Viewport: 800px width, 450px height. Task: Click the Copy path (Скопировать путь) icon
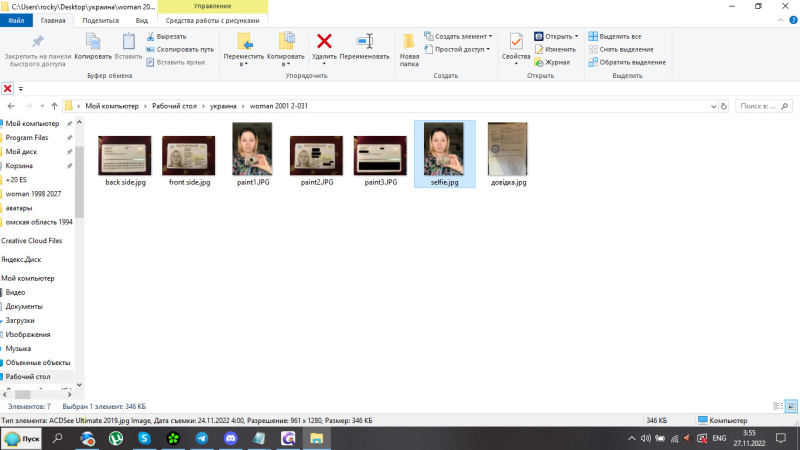[x=151, y=49]
